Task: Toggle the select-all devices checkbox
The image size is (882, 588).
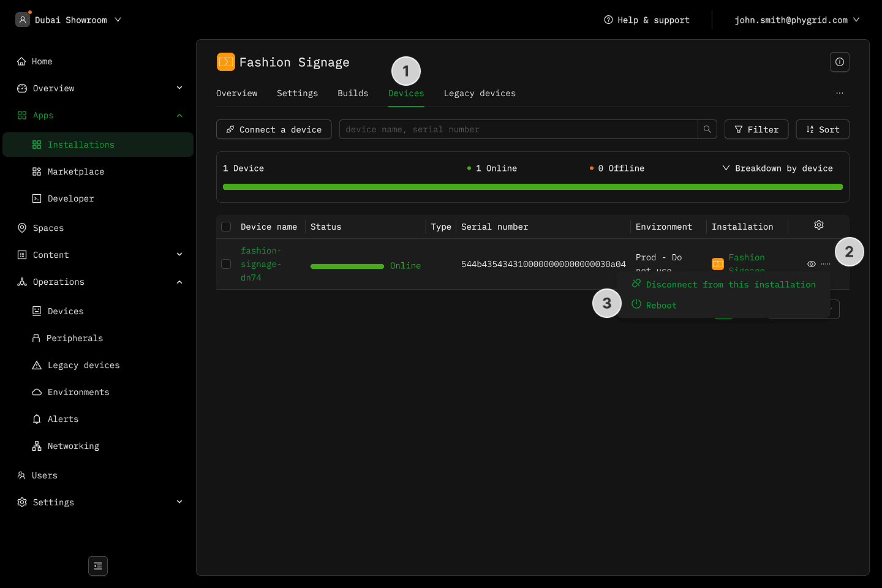Action: [226, 227]
